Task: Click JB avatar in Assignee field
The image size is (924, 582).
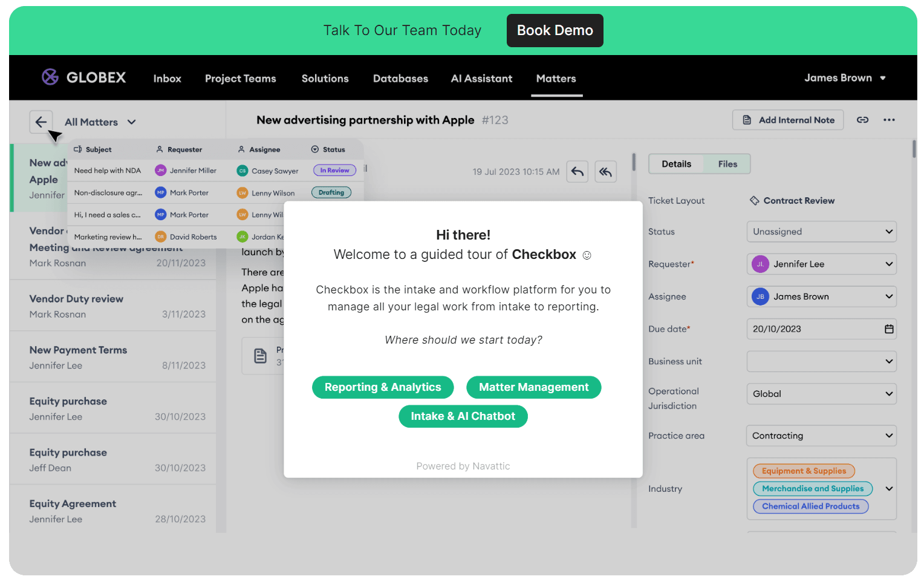Action: click(760, 296)
